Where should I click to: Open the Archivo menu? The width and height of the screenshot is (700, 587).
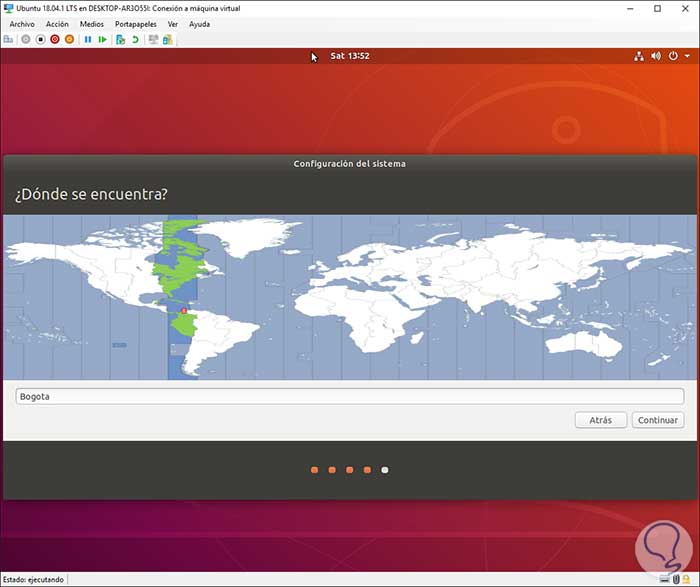[x=22, y=24]
